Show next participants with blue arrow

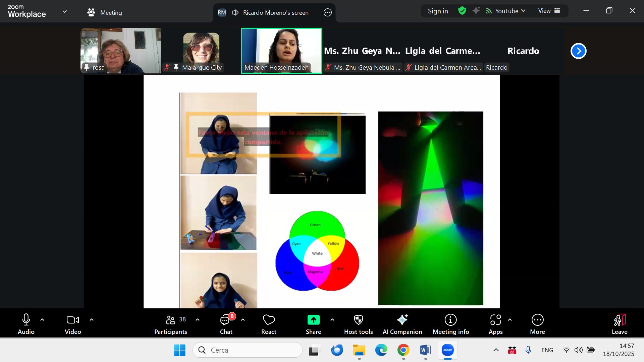578,51
